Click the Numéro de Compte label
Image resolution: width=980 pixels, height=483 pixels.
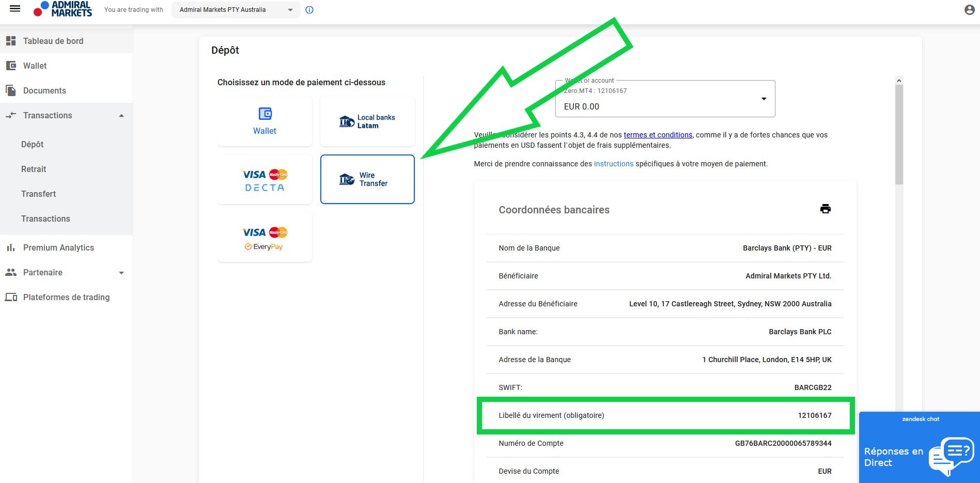531,443
